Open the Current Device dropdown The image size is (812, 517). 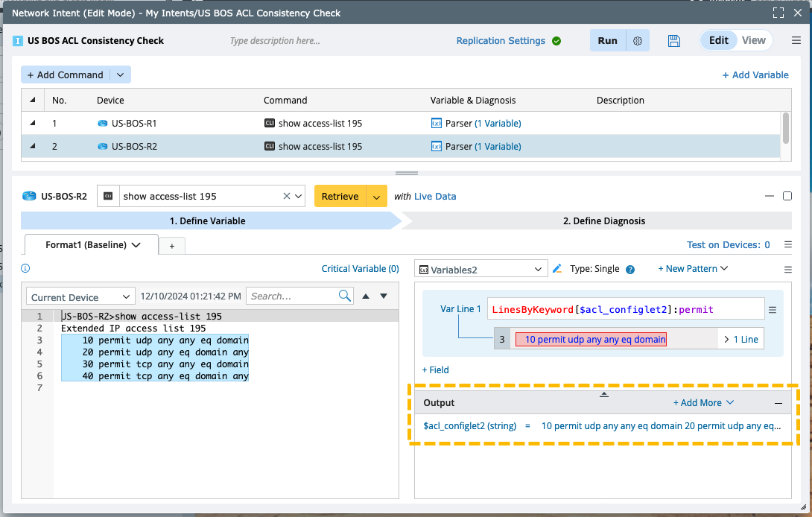coord(80,297)
